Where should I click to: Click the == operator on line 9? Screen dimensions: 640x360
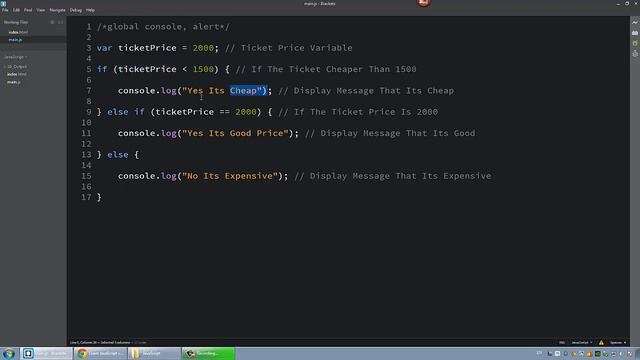point(224,112)
